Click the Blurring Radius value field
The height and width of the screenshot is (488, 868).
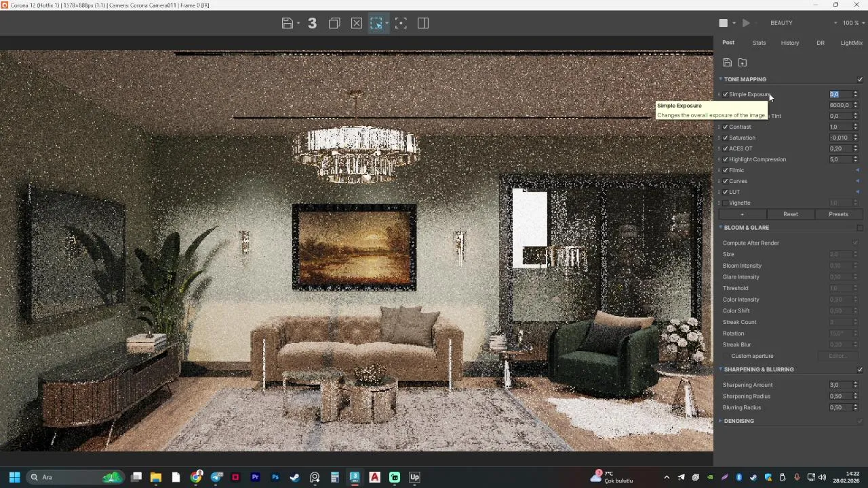[x=840, y=407]
